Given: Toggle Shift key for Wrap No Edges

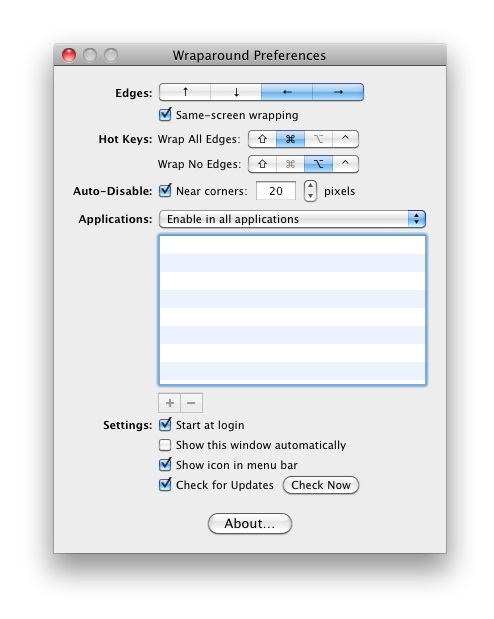Looking at the screenshot, I should click(262, 164).
